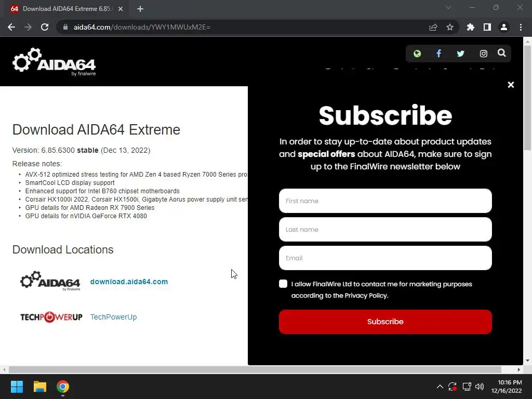The width and height of the screenshot is (532, 399).
Task: Click the Chrome taskbar icon
Action: point(63,387)
